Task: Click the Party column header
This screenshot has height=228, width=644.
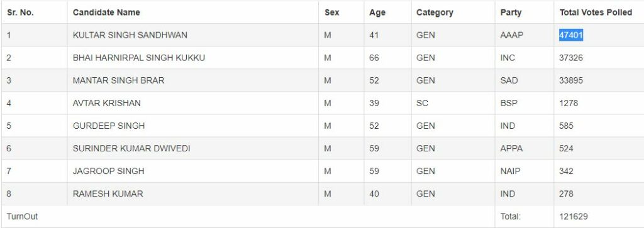Action: 511,13
